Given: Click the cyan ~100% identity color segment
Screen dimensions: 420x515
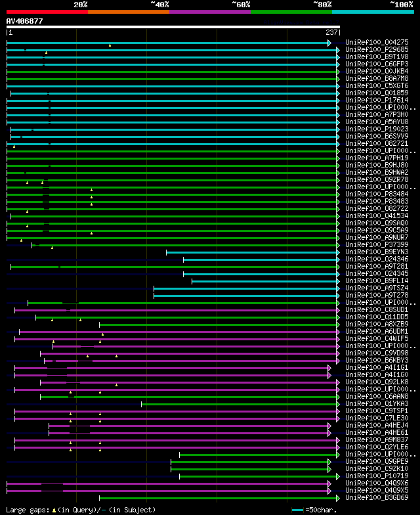Looking at the screenshot, I should click(373, 12).
